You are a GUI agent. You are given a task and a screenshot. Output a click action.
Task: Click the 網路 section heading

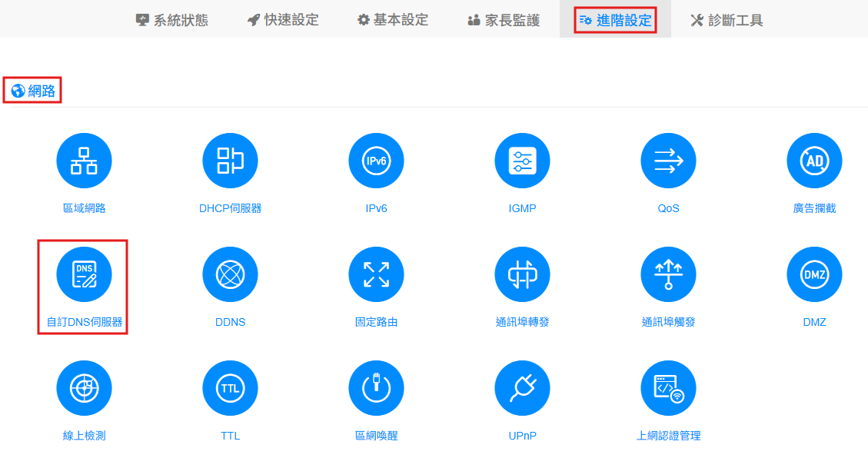tap(33, 91)
